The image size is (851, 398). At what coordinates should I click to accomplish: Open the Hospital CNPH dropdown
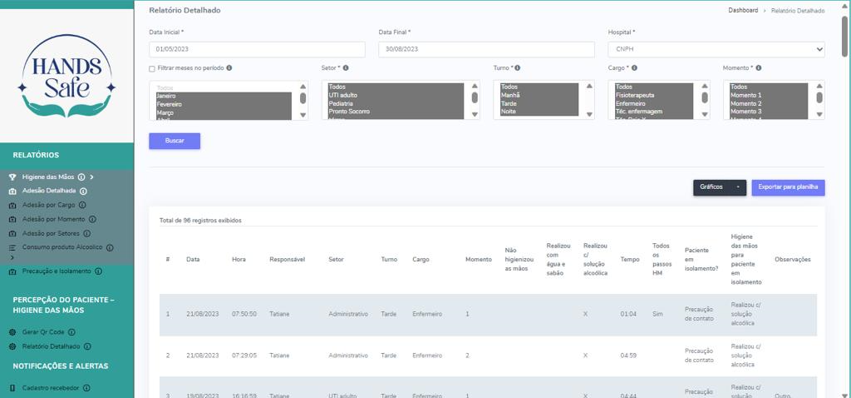click(x=716, y=49)
